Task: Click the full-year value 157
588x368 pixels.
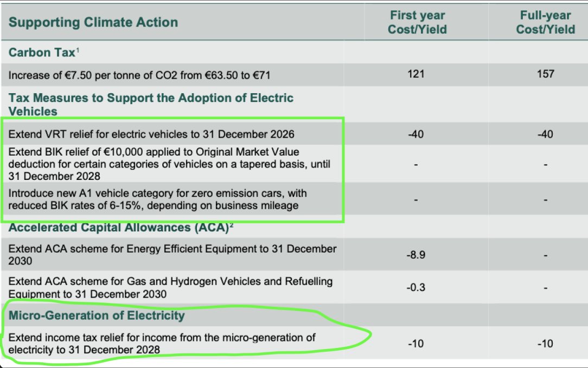Action: [x=545, y=74]
